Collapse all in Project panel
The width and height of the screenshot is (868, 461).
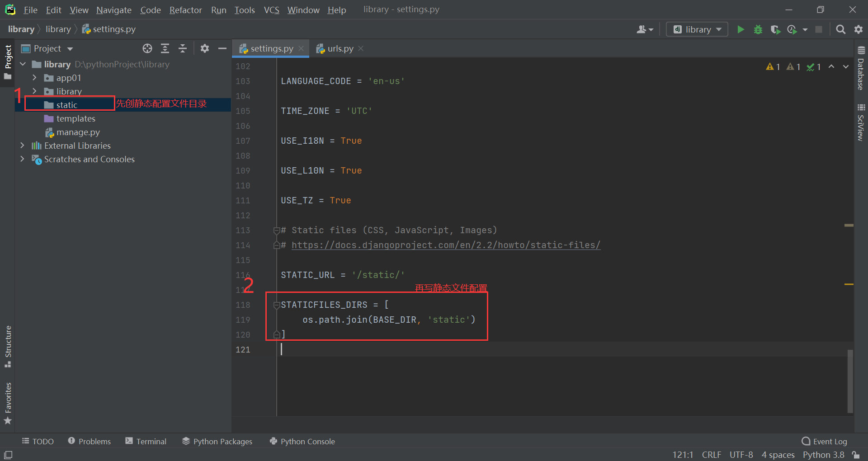point(183,48)
